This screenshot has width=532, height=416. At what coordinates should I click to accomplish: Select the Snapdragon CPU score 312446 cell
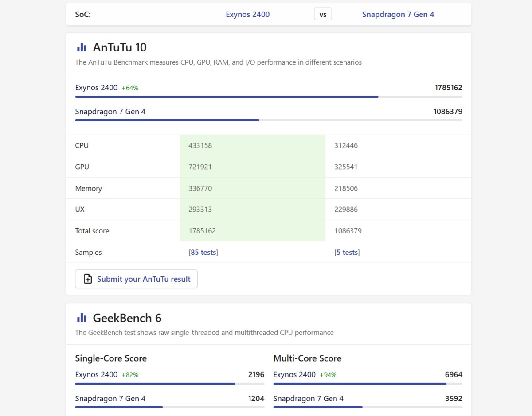tap(398, 145)
